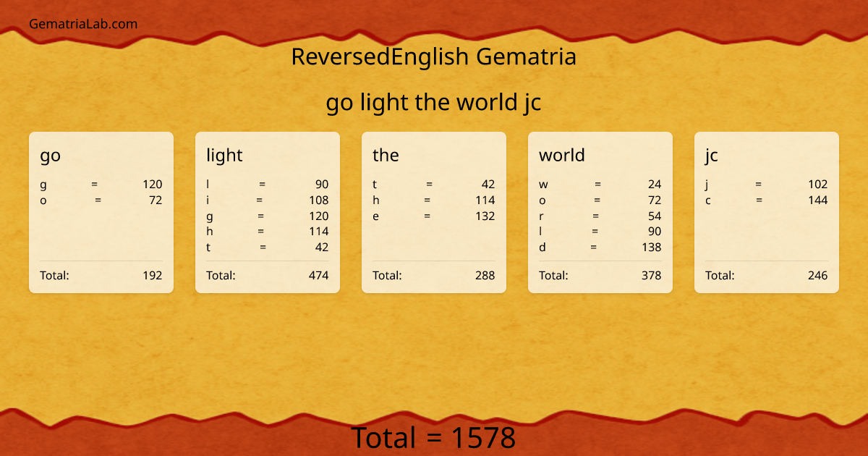This screenshot has width=868, height=456.
Task: Click value 144 for letter c
Action: click(x=818, y=200)
